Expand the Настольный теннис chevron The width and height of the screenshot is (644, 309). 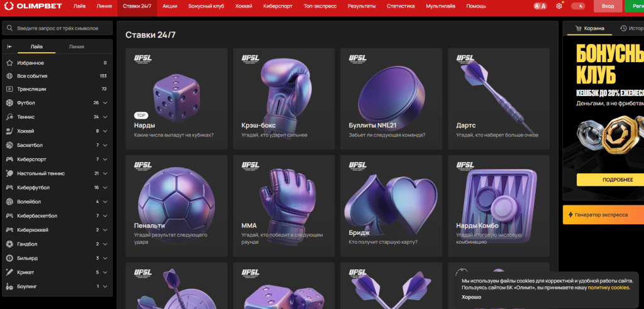click(105, 173)
